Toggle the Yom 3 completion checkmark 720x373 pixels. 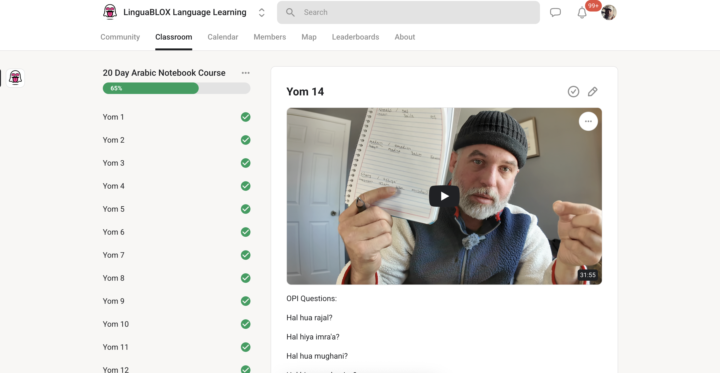[246, 163]
